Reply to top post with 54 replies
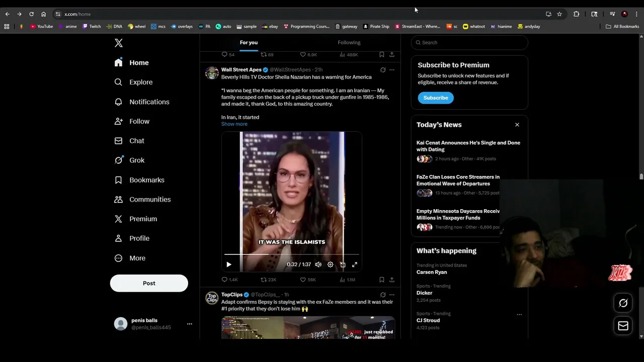The width and height of the screenshot is (644, 362). pyautogui.click(x=228, y=54)
